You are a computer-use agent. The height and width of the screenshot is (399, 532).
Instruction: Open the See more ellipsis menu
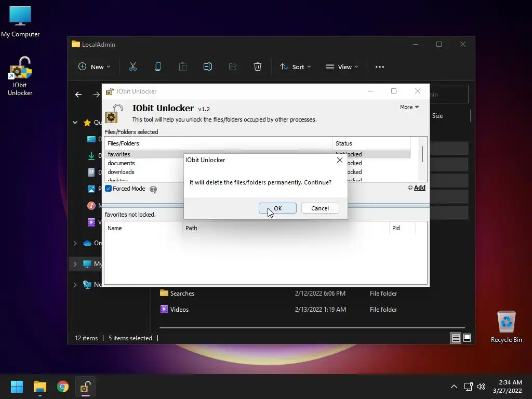pyautogui.click(x=380, y=67)
